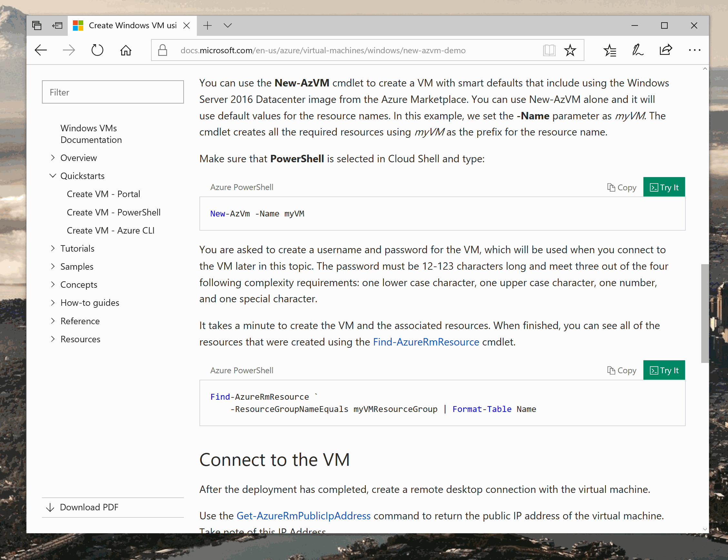728x560 pixels.
Task: Navigate back to the previous page
Action: coord(41,50)
